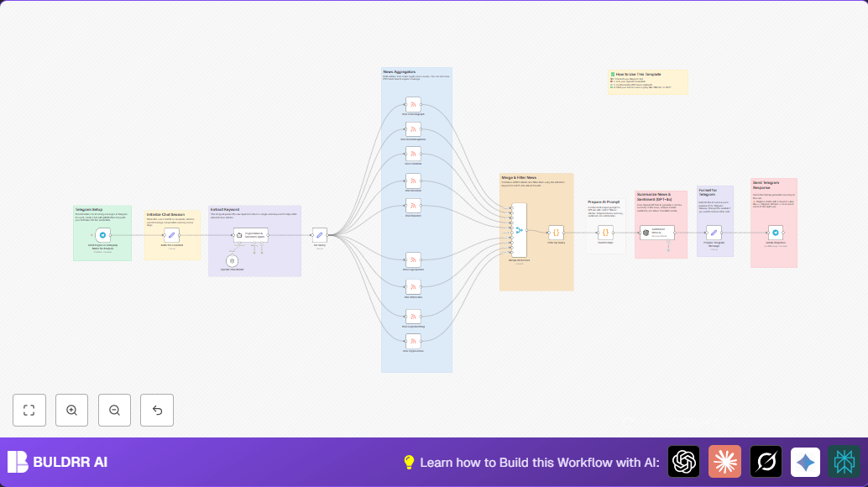Select the Prepare Telegram Message pencil node

tap(714, 233)
